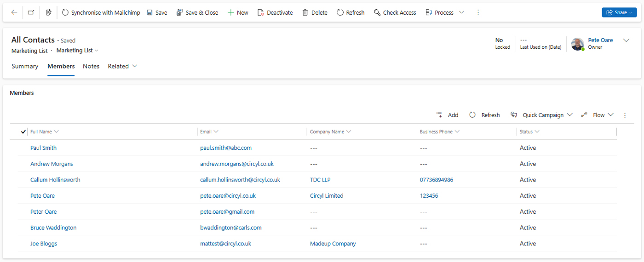Viewport: 644px width, 262px height.
Task: Refresh the Members subgrid
Action: (x=484, y=115)
